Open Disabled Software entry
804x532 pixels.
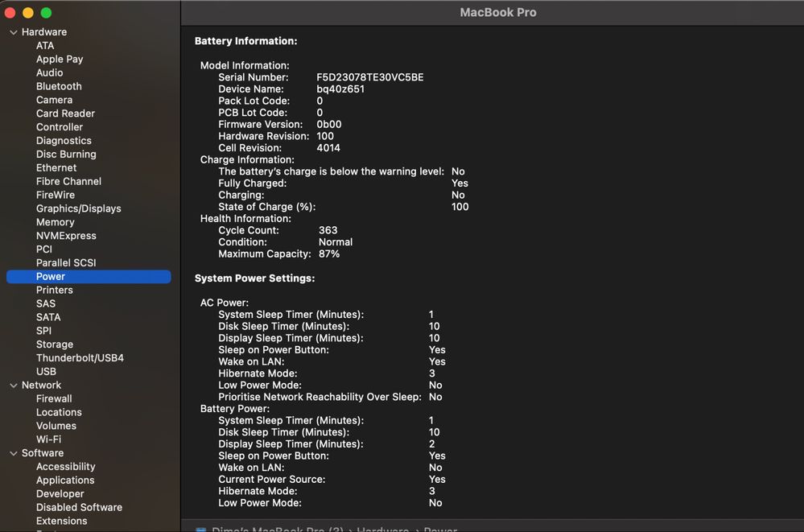click(80, 507)
